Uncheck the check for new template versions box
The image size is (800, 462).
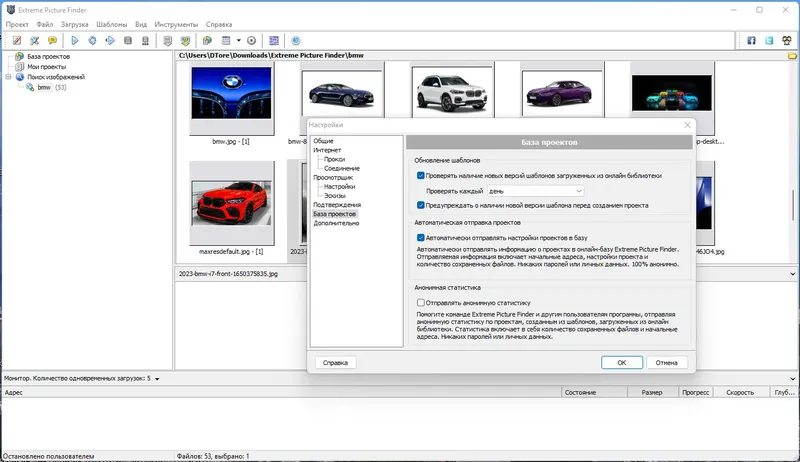[421, 175]
